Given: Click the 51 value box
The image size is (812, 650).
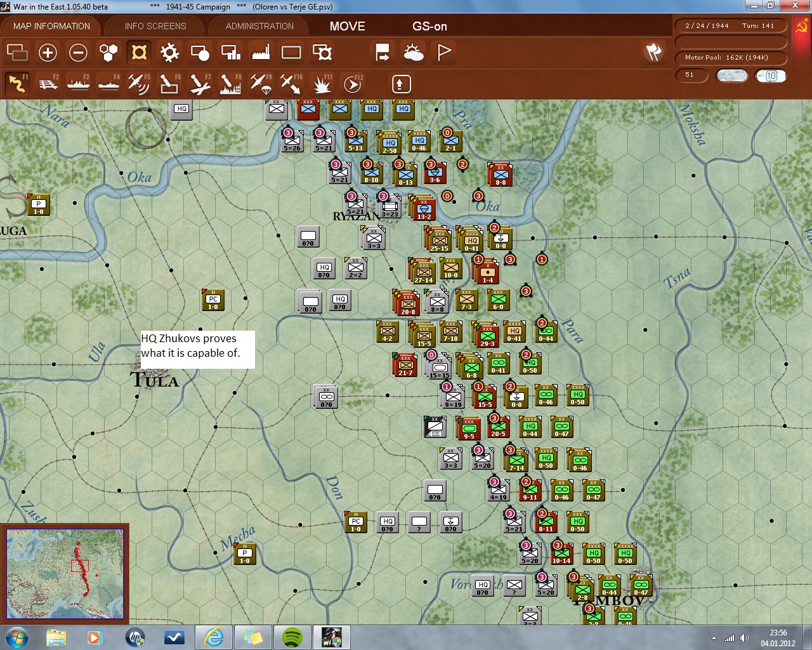Looking at the screenshot, I should click(x=691, y=76).
